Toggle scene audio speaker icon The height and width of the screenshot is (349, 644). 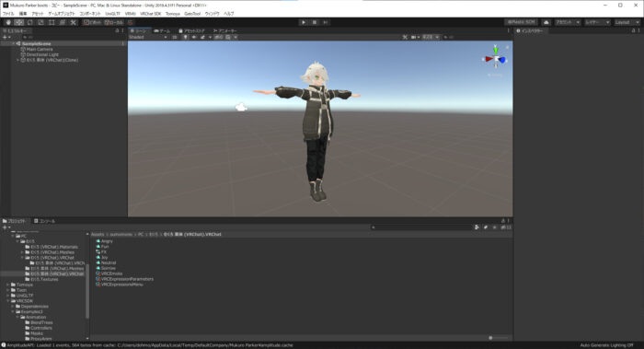point(194,37)
